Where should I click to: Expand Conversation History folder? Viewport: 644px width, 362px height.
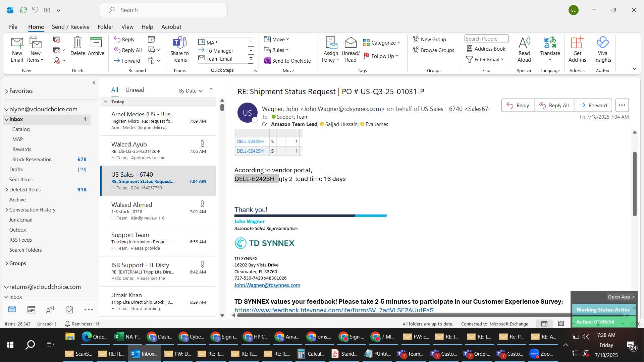(7, 210)
